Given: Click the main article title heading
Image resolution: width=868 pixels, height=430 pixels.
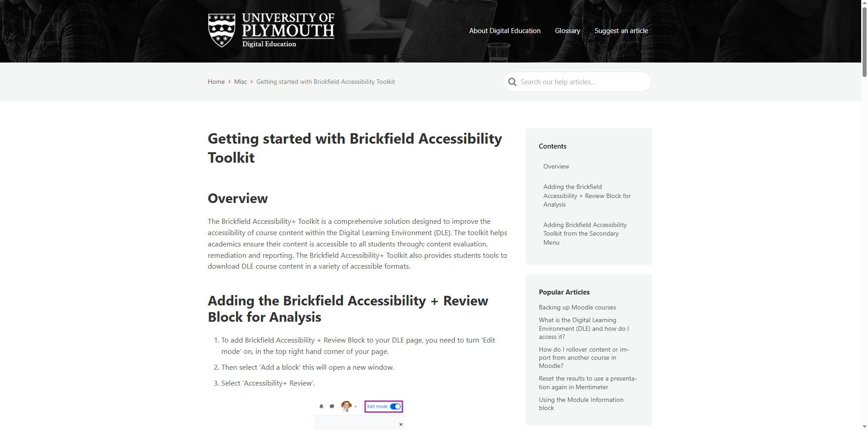Looking at the screenshot, I should pyautogui.click(x=355, y=148).
